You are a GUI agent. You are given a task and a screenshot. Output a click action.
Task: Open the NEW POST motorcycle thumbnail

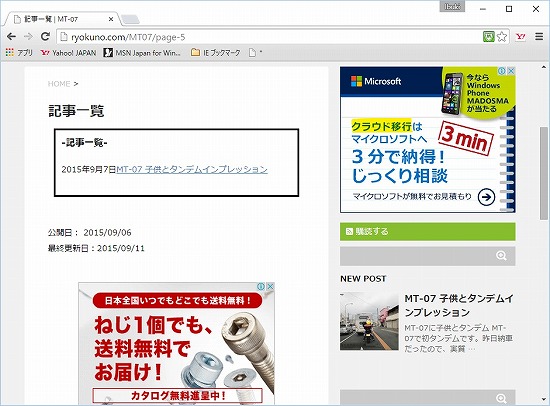(369, 321)
